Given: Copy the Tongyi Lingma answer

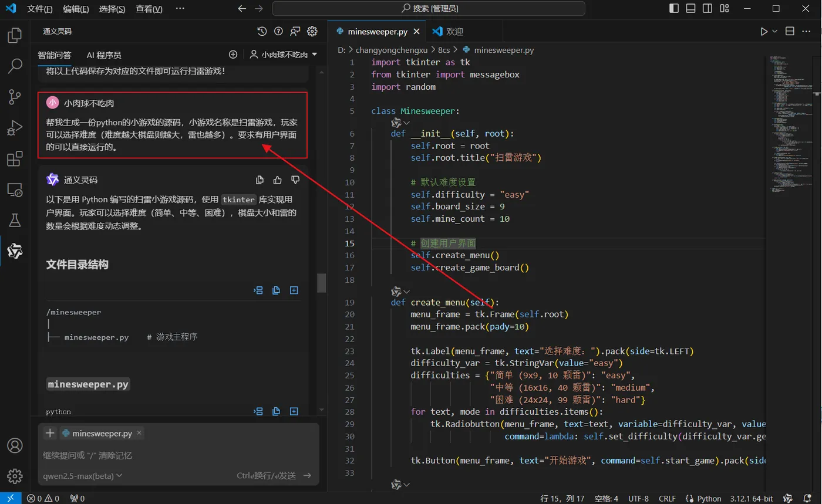Looking at the screenshot, I should (260, 180).
